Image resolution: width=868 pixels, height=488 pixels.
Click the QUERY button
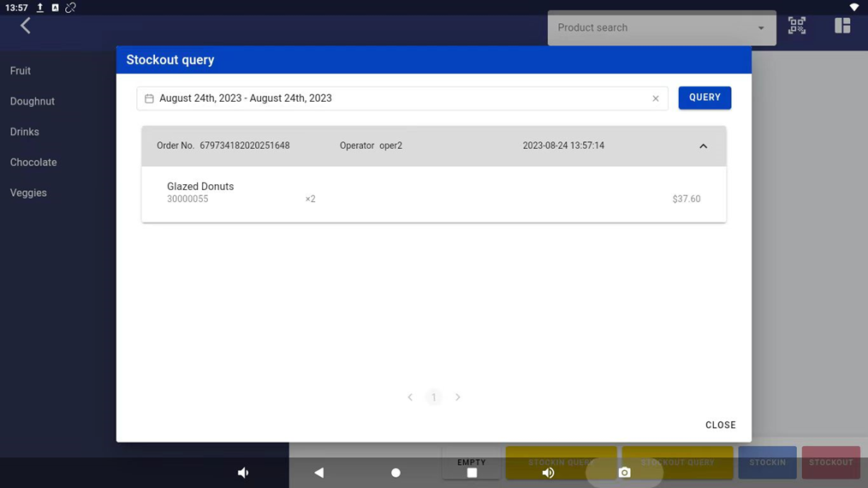705,98
